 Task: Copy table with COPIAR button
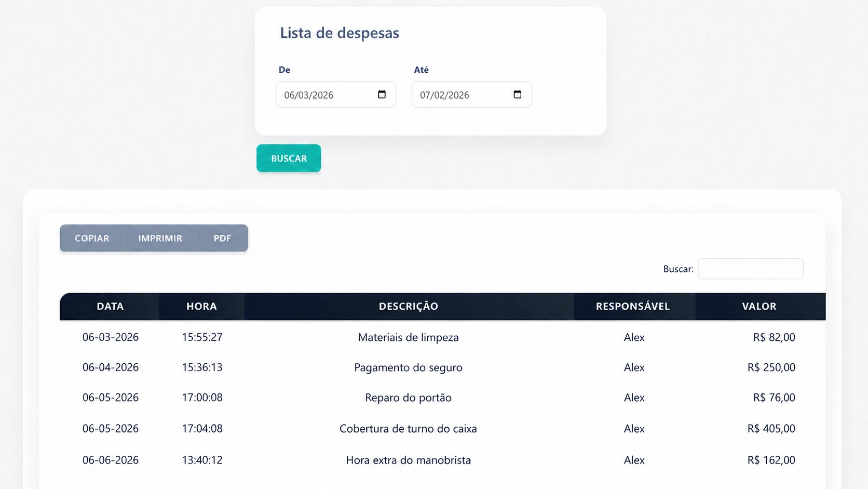pos(92,238)
